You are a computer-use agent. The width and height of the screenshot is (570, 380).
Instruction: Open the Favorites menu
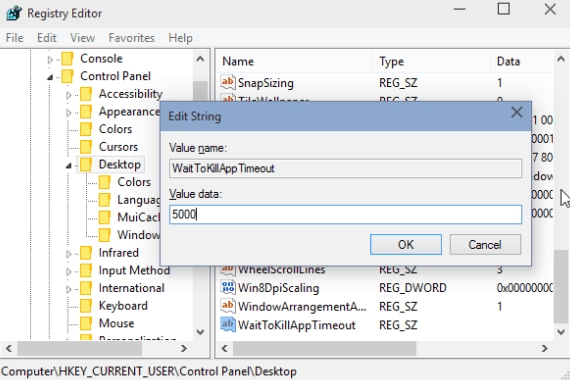click(131, 38)
